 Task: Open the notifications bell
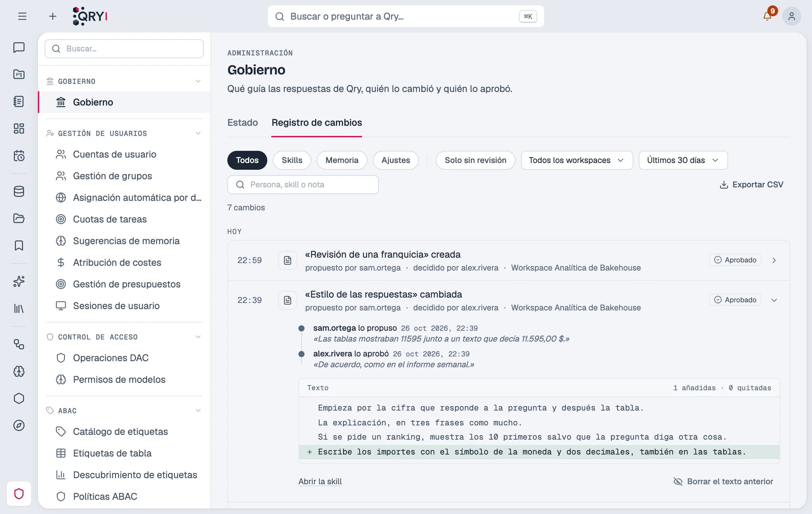click(x=767, y=16)
